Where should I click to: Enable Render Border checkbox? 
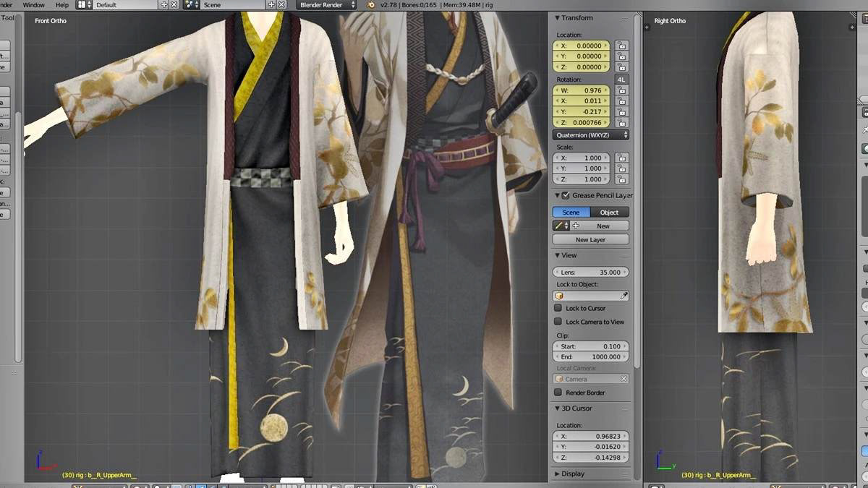click(558, 393)
